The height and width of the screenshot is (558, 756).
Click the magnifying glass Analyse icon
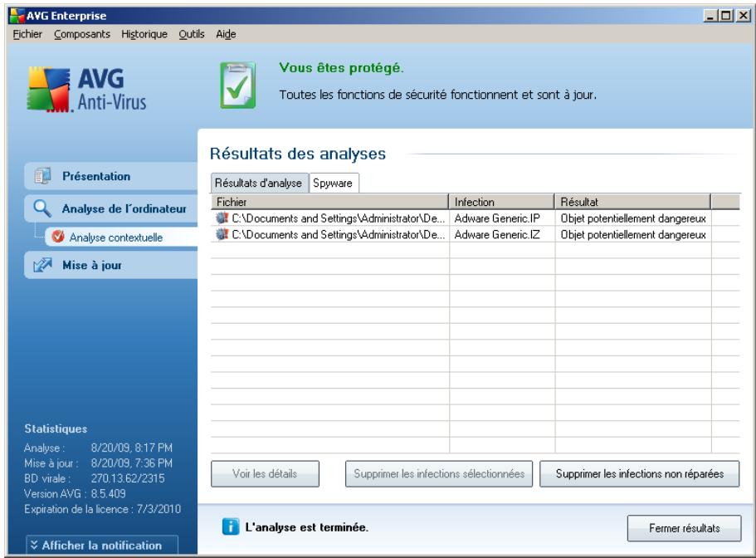(42, 208)
